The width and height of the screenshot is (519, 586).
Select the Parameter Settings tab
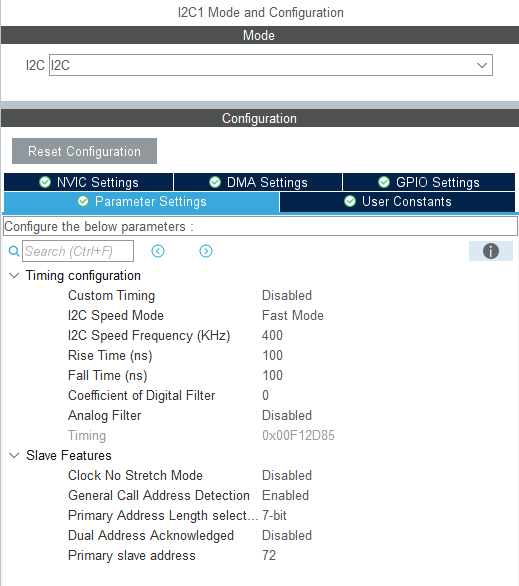142,202
